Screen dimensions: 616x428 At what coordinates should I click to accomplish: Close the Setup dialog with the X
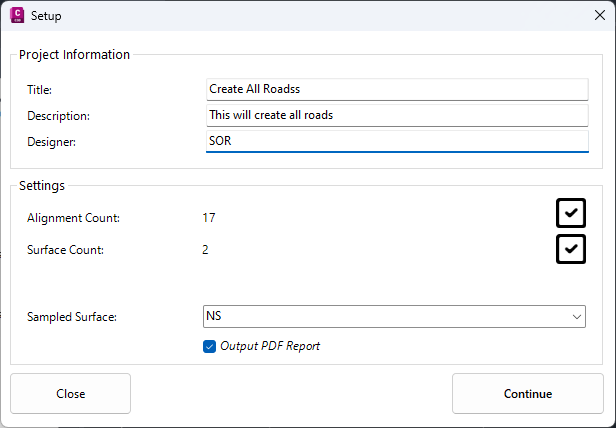point(600,15)
